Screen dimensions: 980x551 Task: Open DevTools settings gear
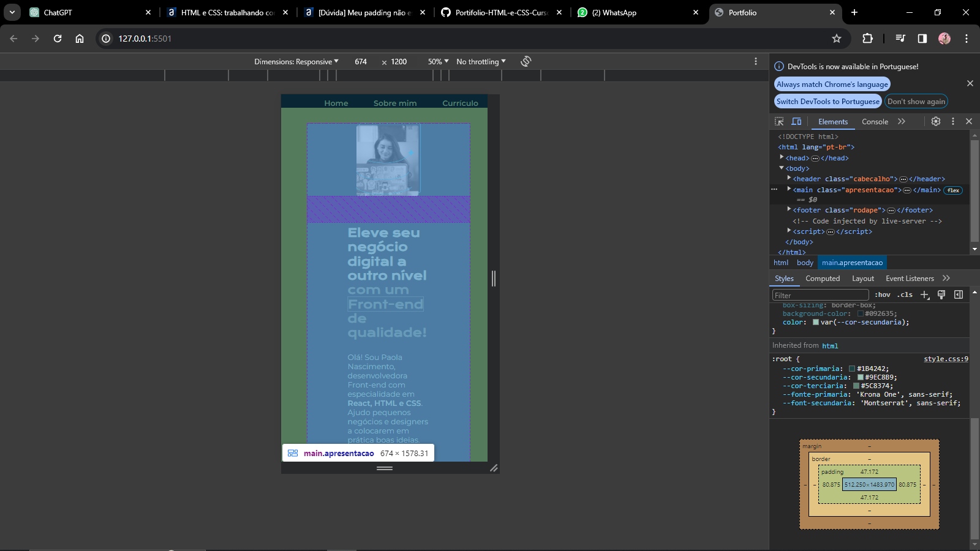(936, 121)
